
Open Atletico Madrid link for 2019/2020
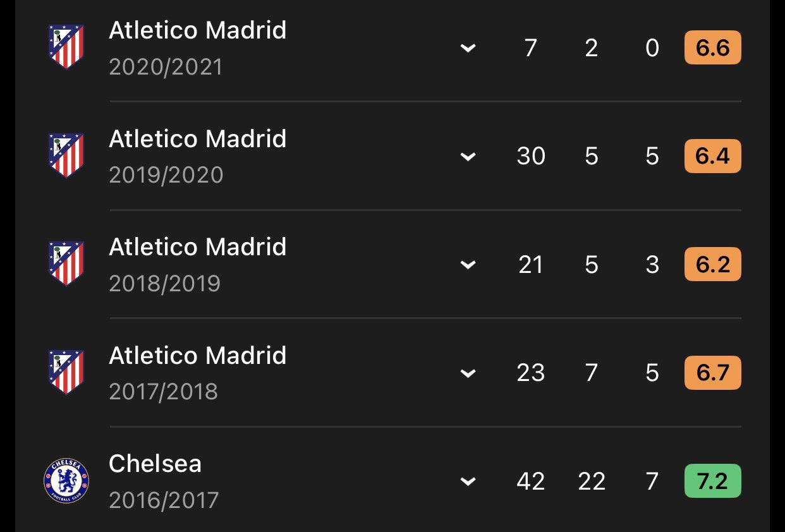pyautogui.click(x=197, y=139)
